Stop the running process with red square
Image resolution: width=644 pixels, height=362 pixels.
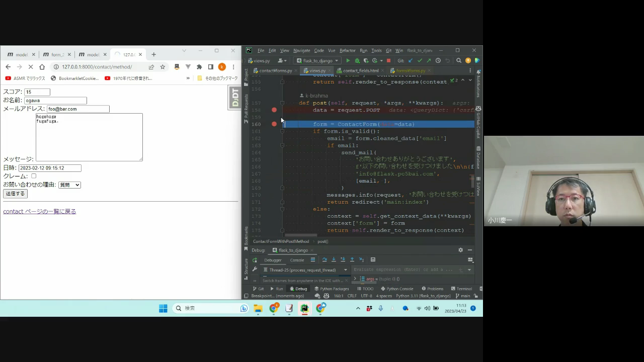tap(388, 61)
